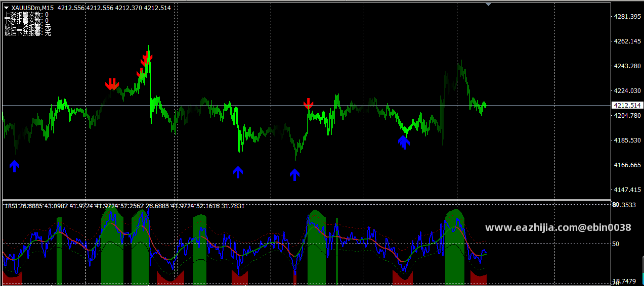Click the 4243.280 price scale value
The width and height of the screenshot is (644, 286).
pyautogui.click(x=627, y=66)
